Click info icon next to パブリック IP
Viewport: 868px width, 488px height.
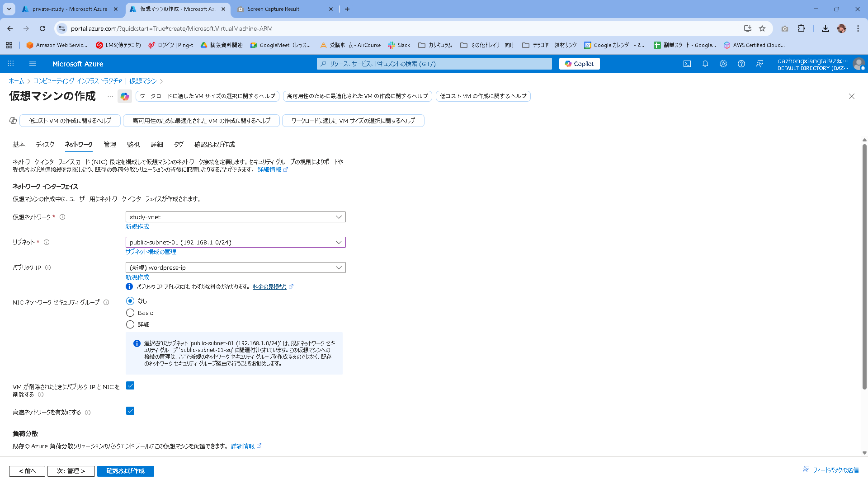click(48, 267)
